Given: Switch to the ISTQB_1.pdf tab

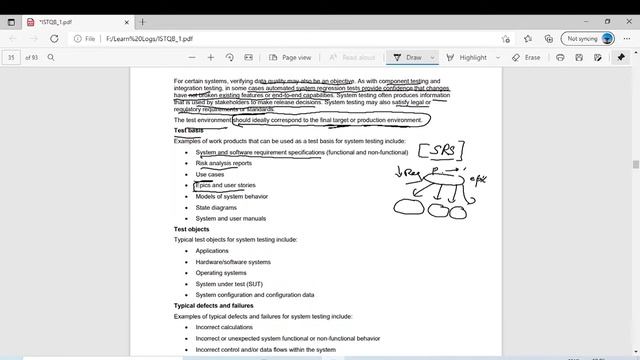Looking at the screenshot, I should point(78,22).
